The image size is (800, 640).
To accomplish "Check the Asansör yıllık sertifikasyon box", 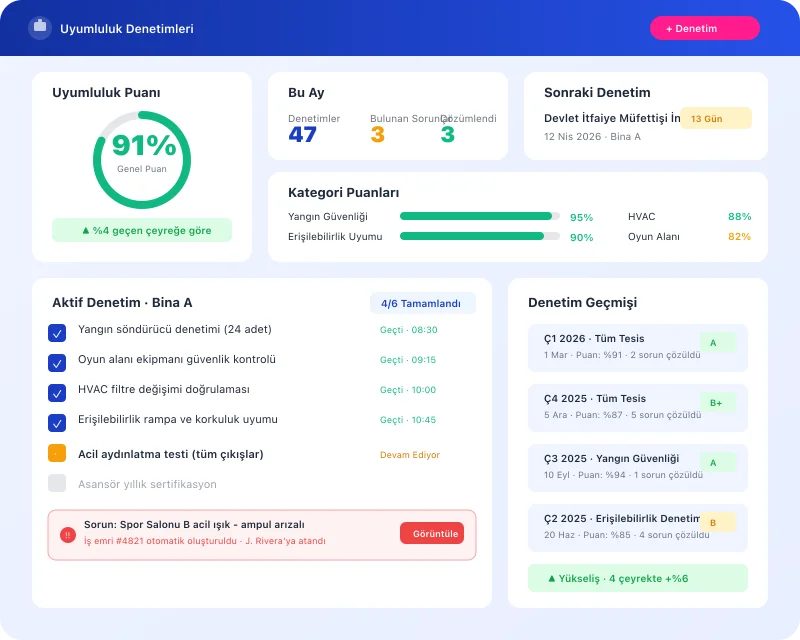I will [x=57, y=484].
